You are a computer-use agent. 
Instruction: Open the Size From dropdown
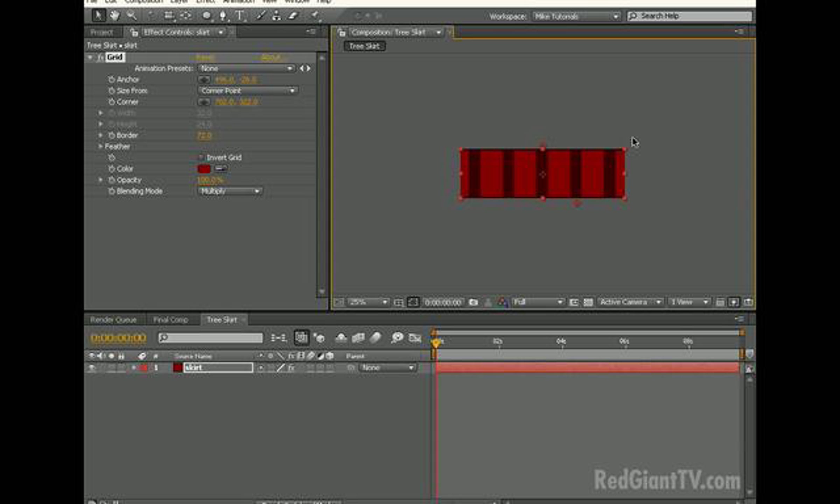pyautogui.click(x=248, y=91)
